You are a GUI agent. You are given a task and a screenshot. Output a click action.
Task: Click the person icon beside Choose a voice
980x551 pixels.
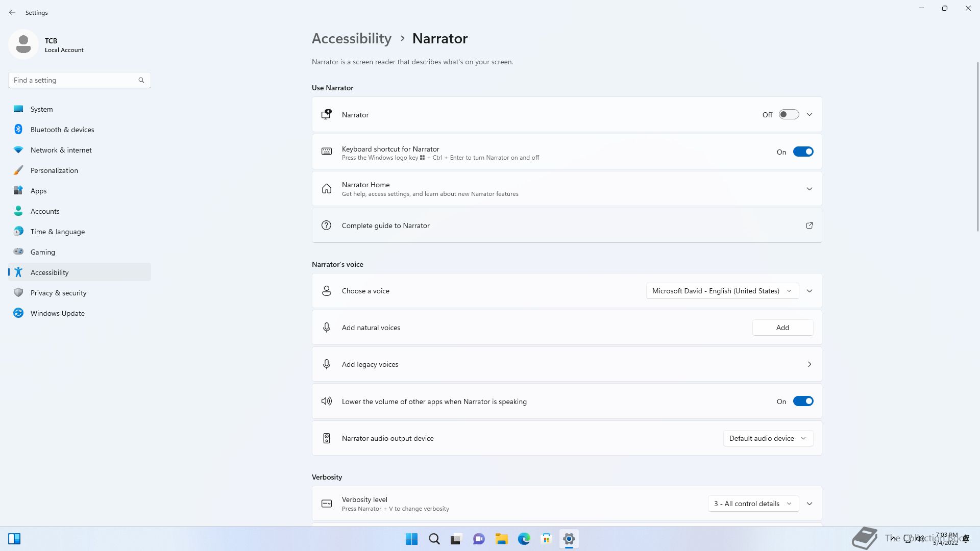coord(327,291)
